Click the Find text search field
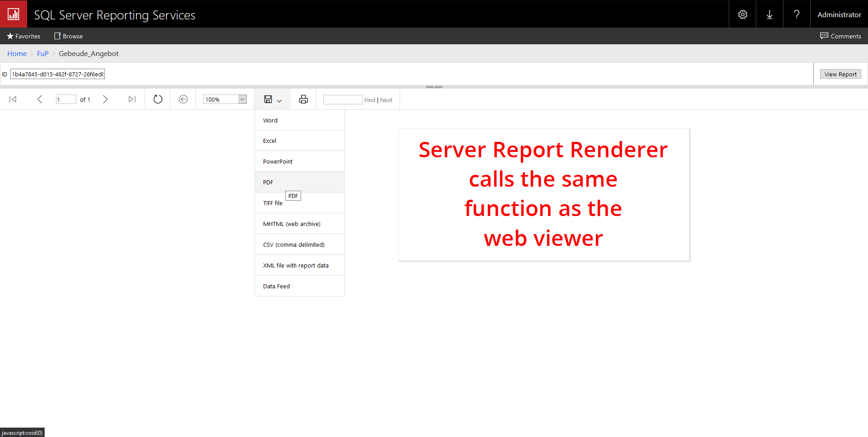This screenshot has width=868, height=437. pyautogui.click(x=342, y=100)
